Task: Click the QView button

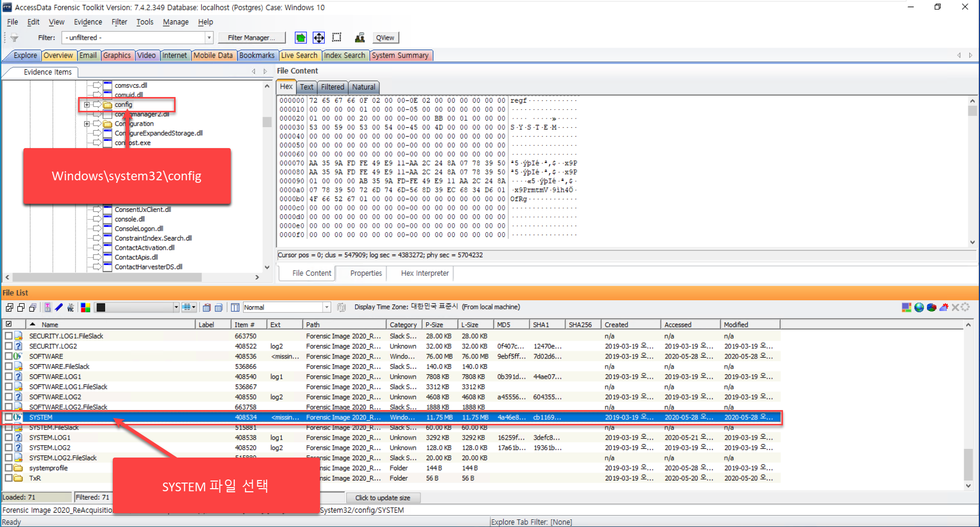Action: point(385,37)
